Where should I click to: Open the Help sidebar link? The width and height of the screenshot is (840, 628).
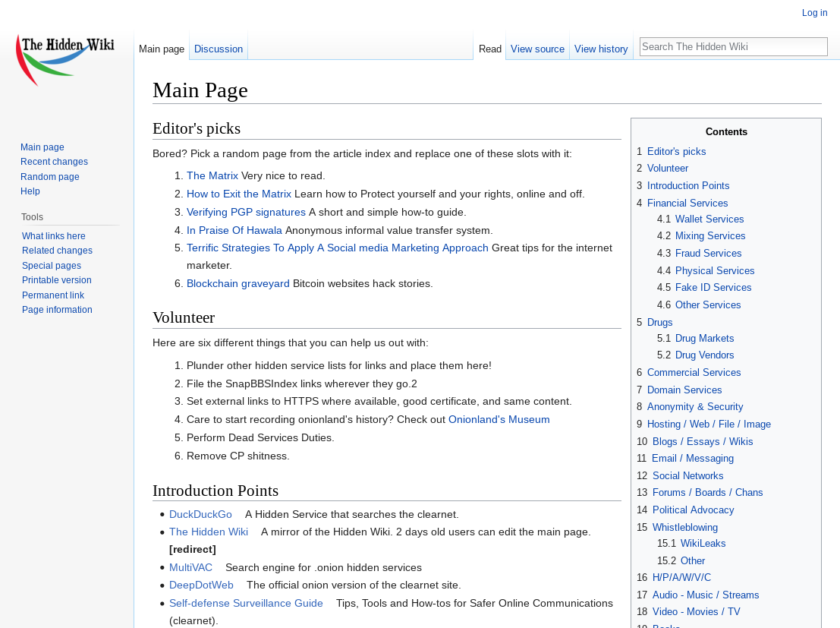(x=30, y=191)
